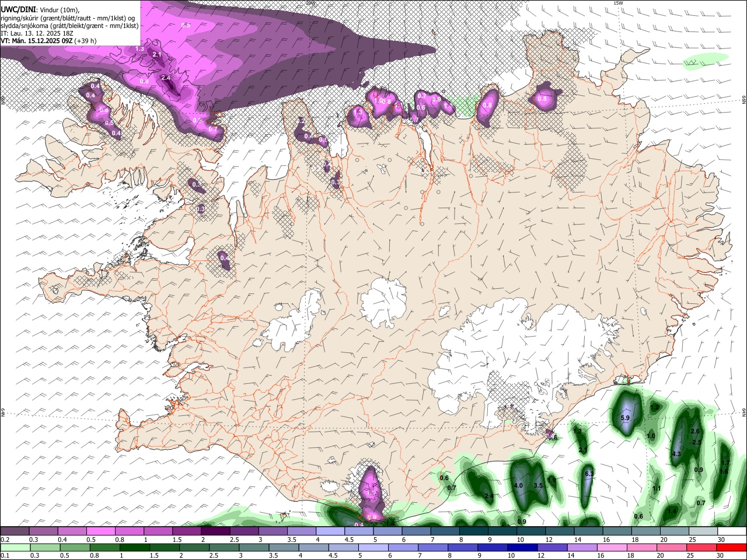
Task: Pick bottom-row violet swatch between 14 and 16
Action: 582,547
